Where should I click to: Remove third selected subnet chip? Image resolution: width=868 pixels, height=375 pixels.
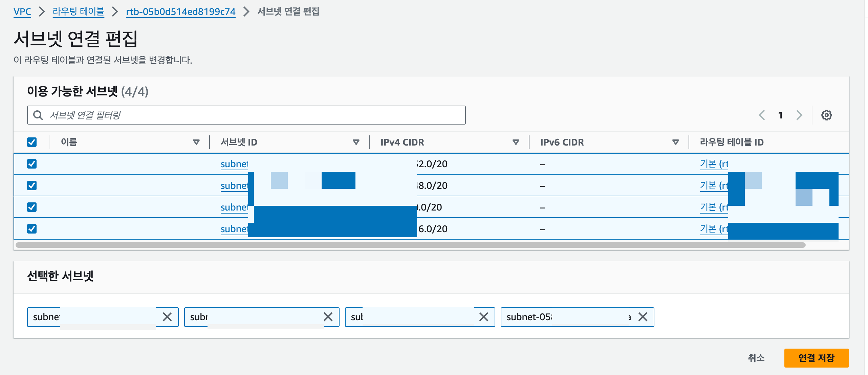click(484, 317)
